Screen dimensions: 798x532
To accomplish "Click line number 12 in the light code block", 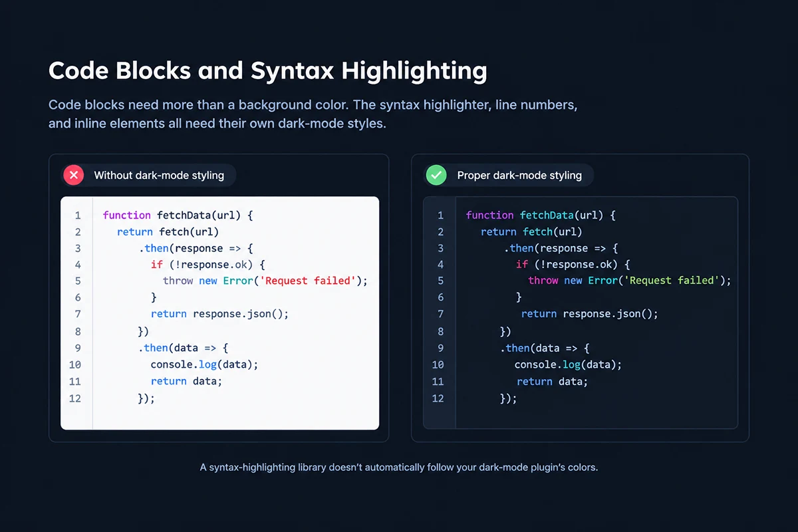I will [x=75, y=398].
